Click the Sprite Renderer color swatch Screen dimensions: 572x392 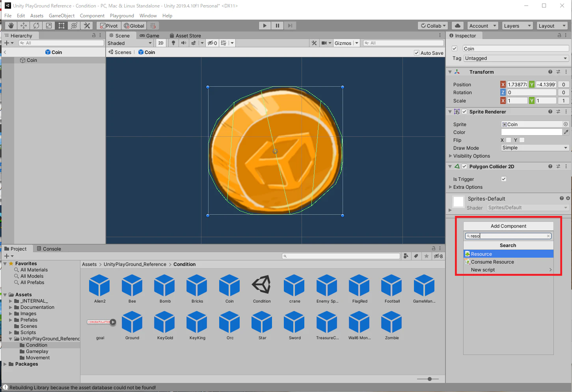(531, 132)
